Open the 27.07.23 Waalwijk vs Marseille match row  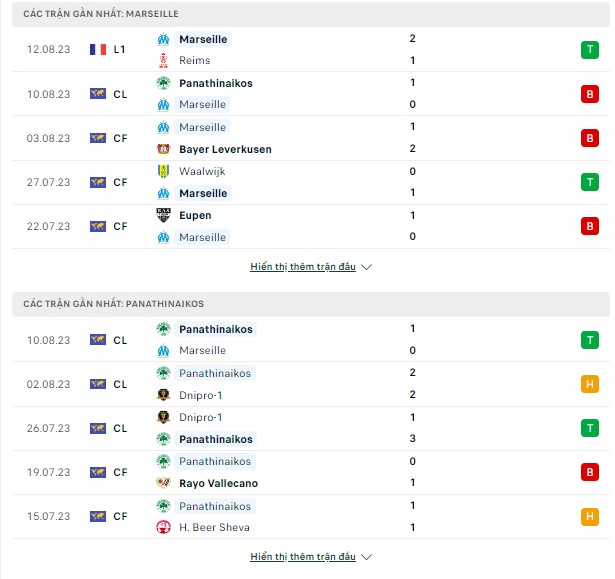[311, 182]
